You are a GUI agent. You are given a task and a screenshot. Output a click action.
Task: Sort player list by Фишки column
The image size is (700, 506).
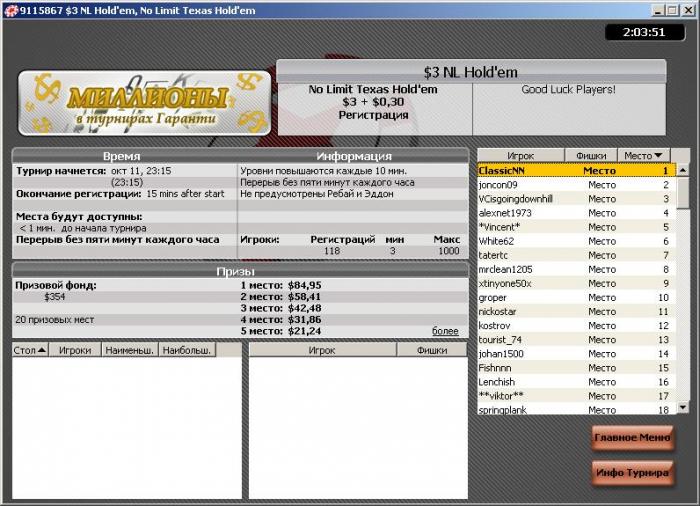pos(591,155)
